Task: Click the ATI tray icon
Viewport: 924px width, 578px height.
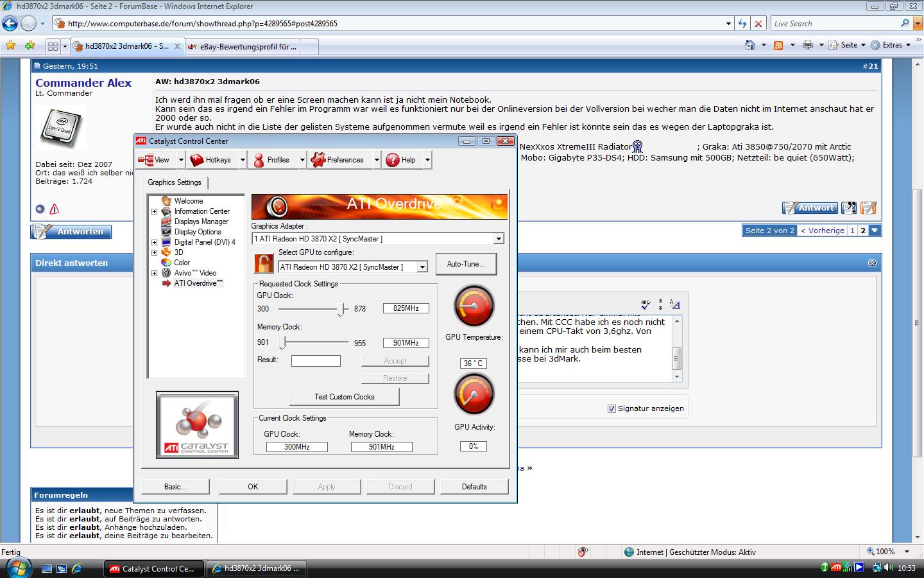Action: [835, 568]
